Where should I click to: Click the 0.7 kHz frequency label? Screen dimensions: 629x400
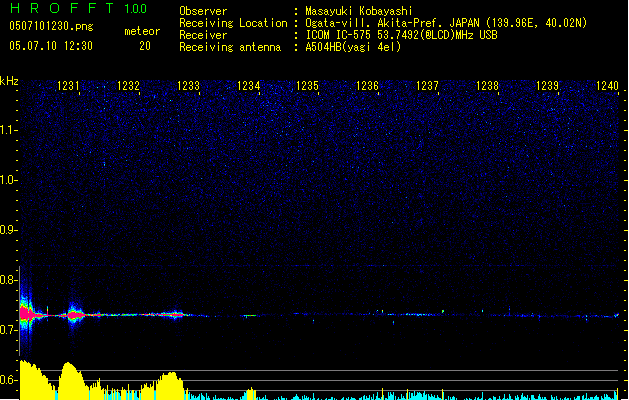point(8,330)
